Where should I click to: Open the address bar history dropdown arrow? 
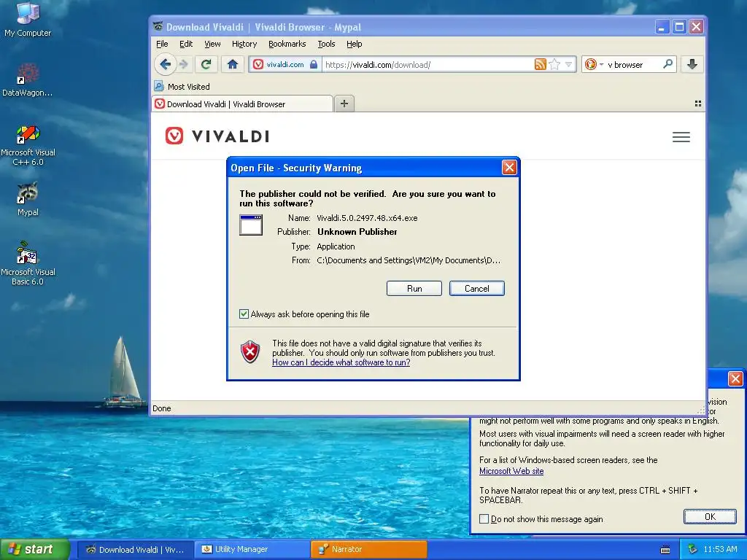click(x=568, y=64)
